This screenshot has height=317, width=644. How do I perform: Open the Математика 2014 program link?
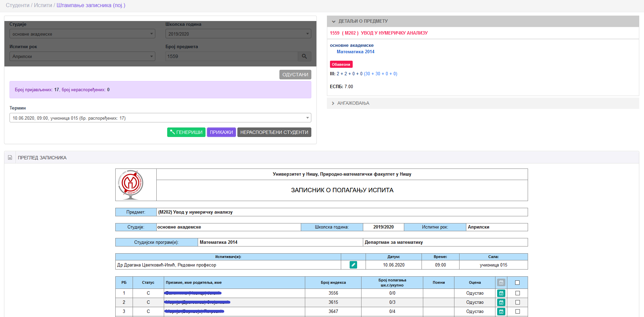pyautogui.click(x=355, y=52)
